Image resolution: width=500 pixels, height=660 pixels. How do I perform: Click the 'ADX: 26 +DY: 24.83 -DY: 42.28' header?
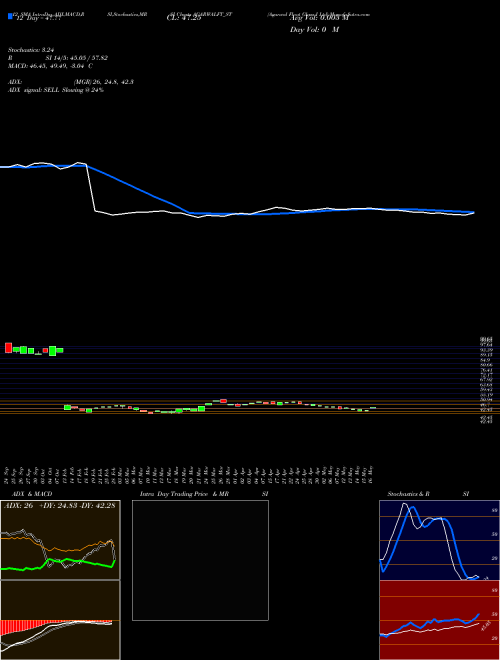coord(60,506)
